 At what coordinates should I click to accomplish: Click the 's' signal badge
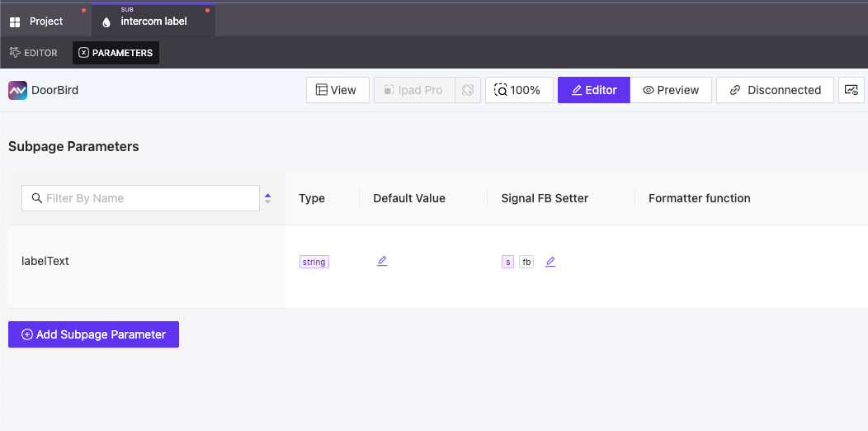click(507, 262)
